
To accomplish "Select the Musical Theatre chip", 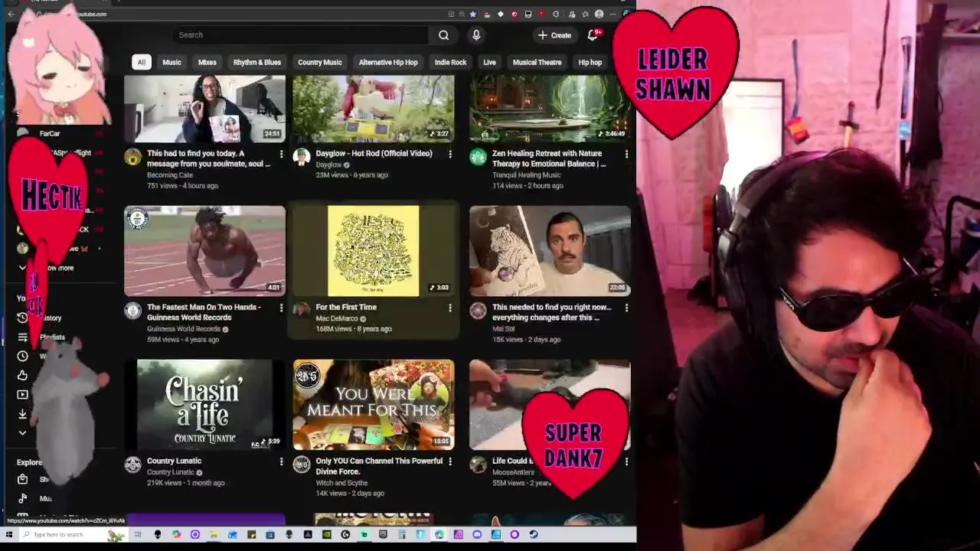I will click(x=537, y=62).
